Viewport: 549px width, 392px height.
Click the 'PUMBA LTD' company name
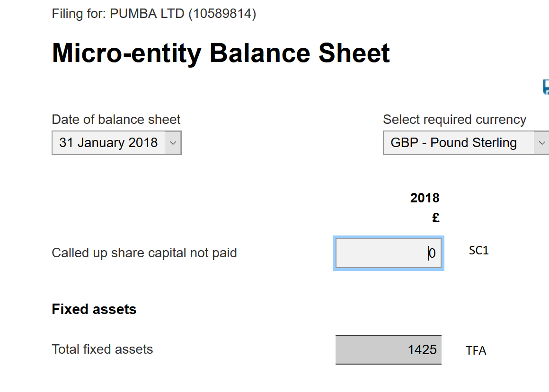147,14
